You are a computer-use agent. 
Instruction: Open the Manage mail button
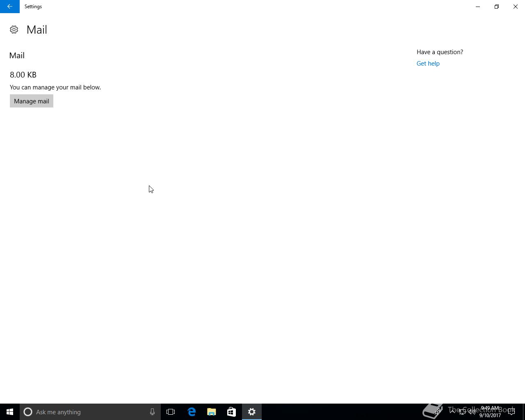tap(32, 101)
